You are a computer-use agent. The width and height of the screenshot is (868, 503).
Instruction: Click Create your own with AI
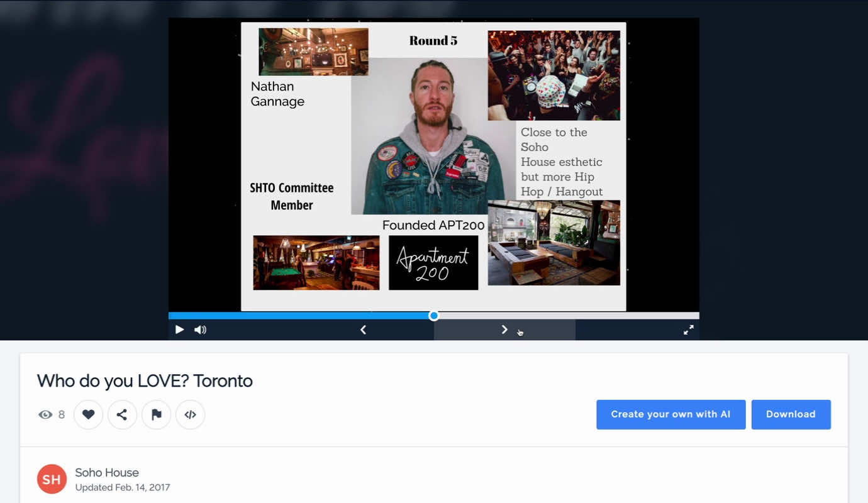670,414
